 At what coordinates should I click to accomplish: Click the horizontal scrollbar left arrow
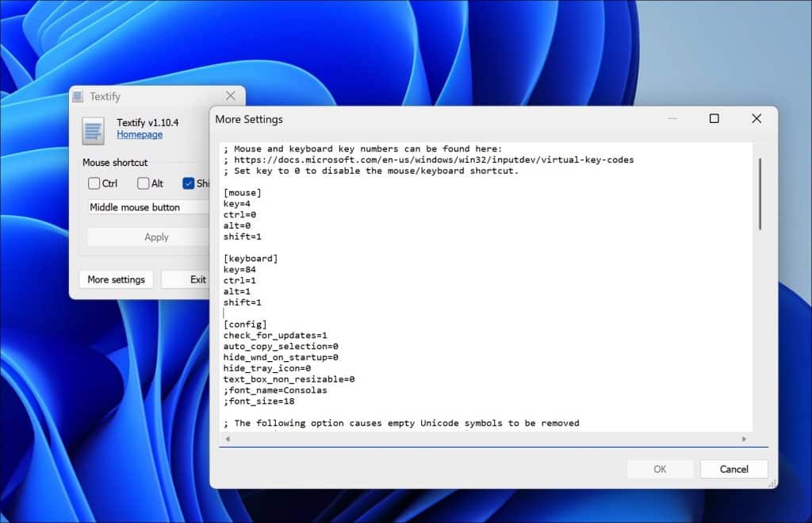[x=228, y=439]
